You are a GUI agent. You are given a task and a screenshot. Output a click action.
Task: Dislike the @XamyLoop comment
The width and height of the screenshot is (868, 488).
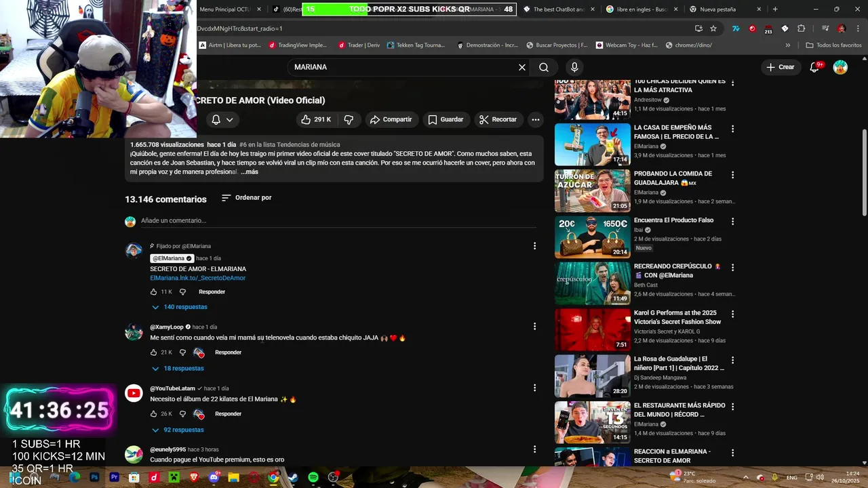182,352
